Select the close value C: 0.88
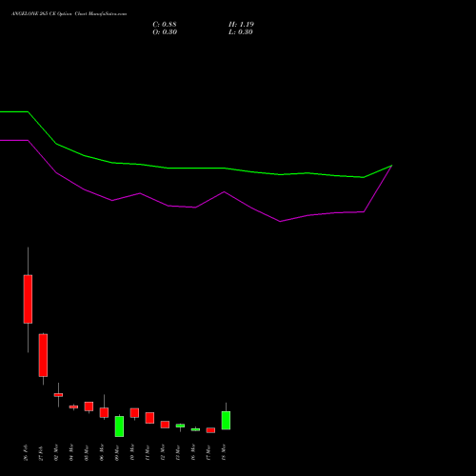This screenshot has width=476, height=476. tap(165, 25)
